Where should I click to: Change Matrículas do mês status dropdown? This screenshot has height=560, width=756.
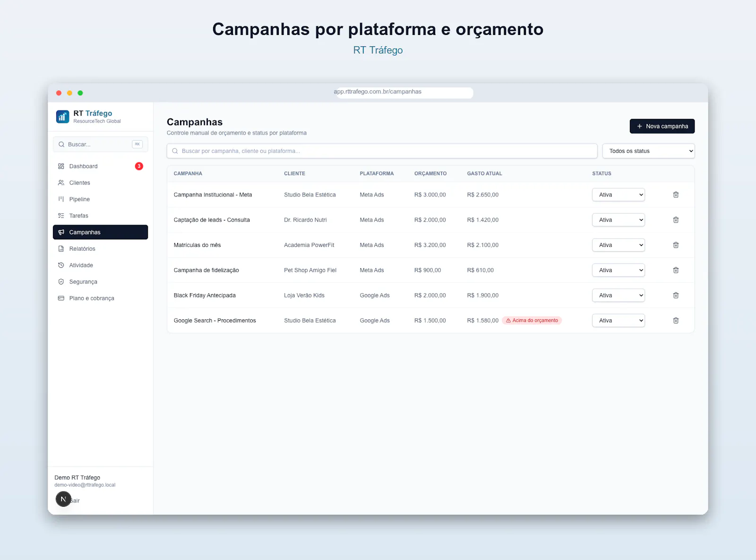pyautogui.click(x=619, y=245)
